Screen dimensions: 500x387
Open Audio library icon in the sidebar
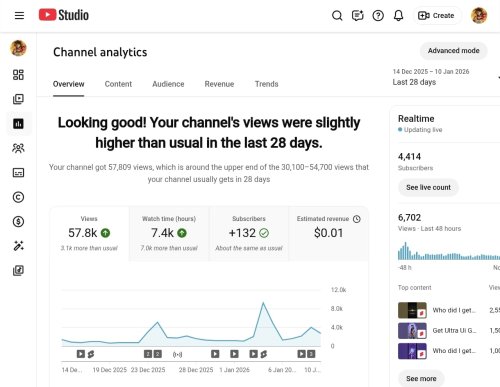(18, 270)
